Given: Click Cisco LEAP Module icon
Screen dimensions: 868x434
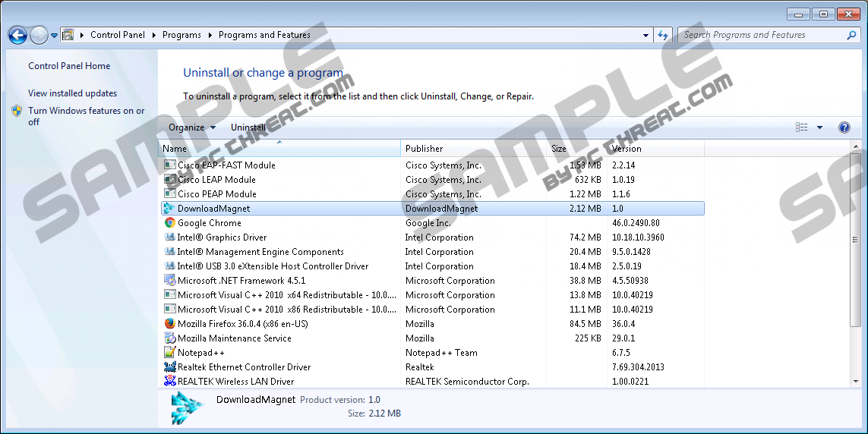Looking at the screenshot, I should click(x=170, y=179).
